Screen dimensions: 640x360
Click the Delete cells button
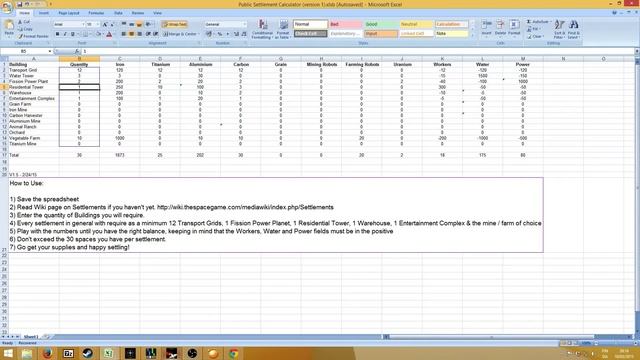(x=500, y=29)
